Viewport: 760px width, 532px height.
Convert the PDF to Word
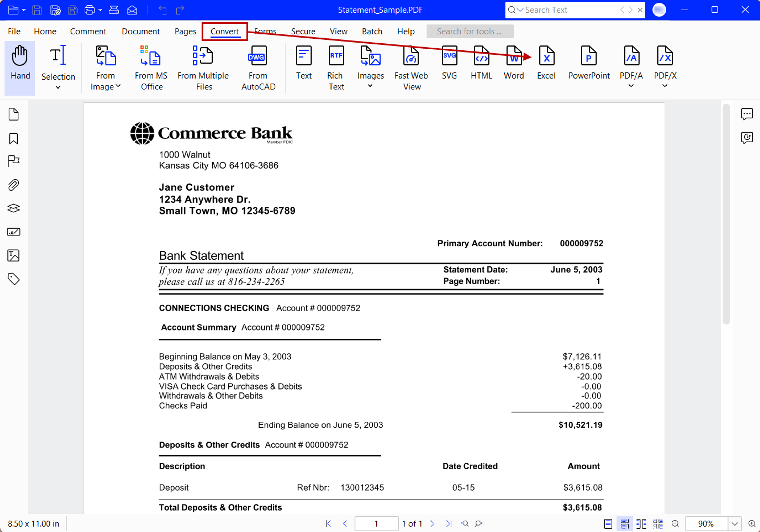coord(514,63)
